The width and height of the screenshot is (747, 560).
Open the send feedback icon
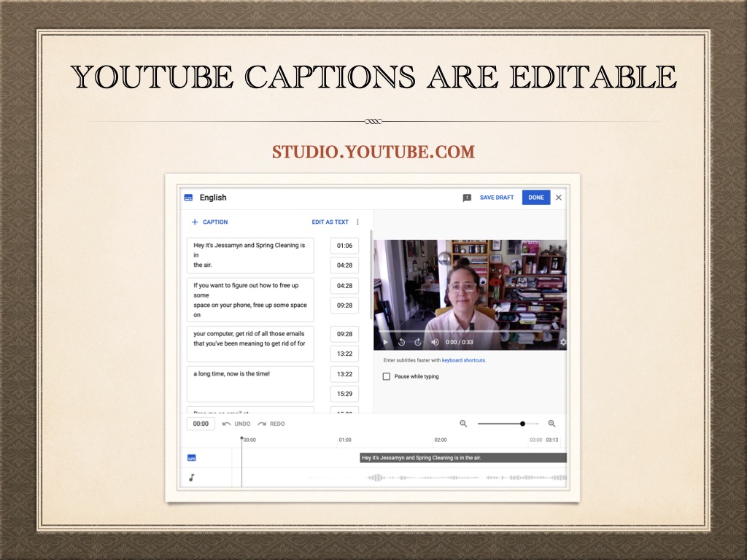[467, 198]
